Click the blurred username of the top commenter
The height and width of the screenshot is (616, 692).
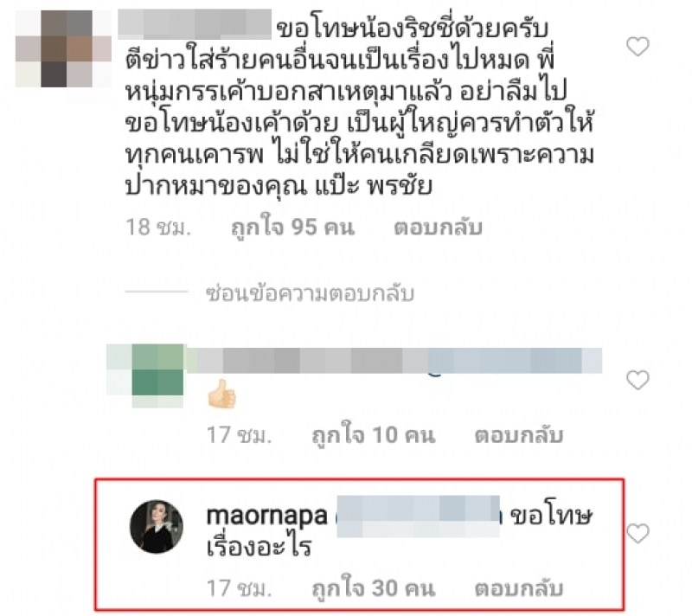(195, 25)
